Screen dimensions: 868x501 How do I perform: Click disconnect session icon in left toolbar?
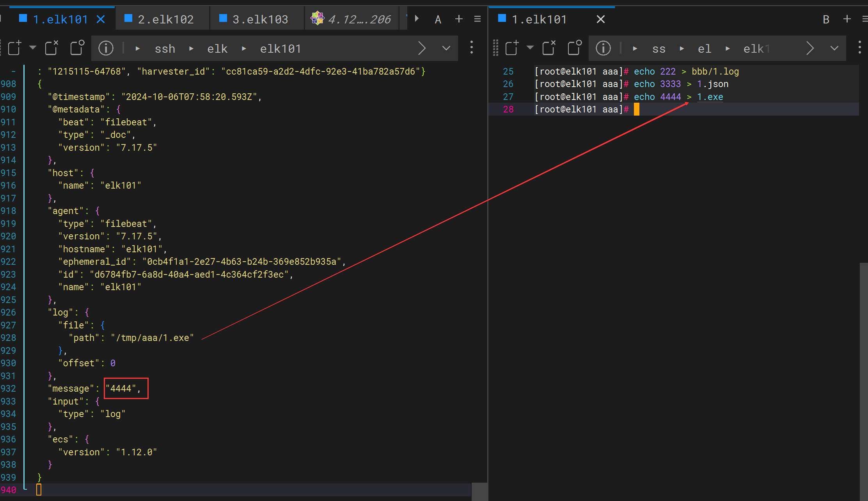(x=51, y=48)
